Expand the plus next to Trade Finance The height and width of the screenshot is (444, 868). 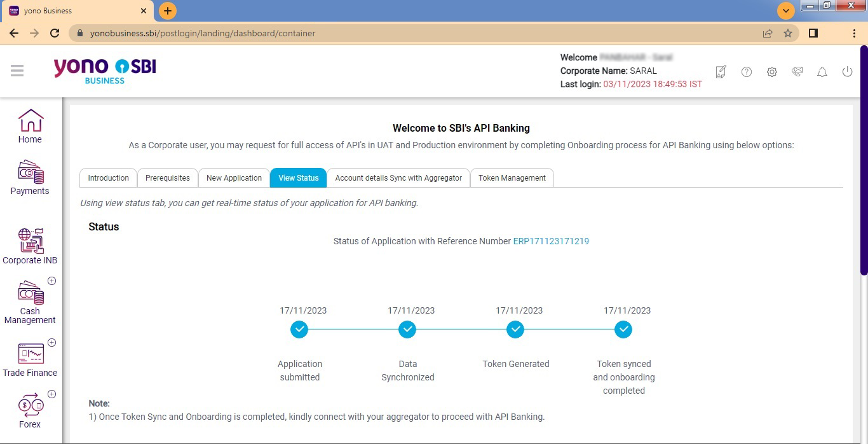point(52,342)
